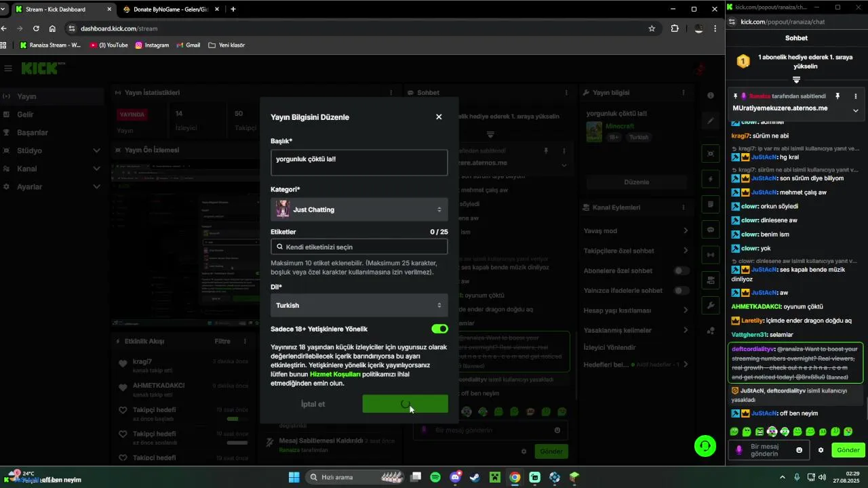Open Discord from the taskbar
The image size is (868, 488).
click(455, 477)
